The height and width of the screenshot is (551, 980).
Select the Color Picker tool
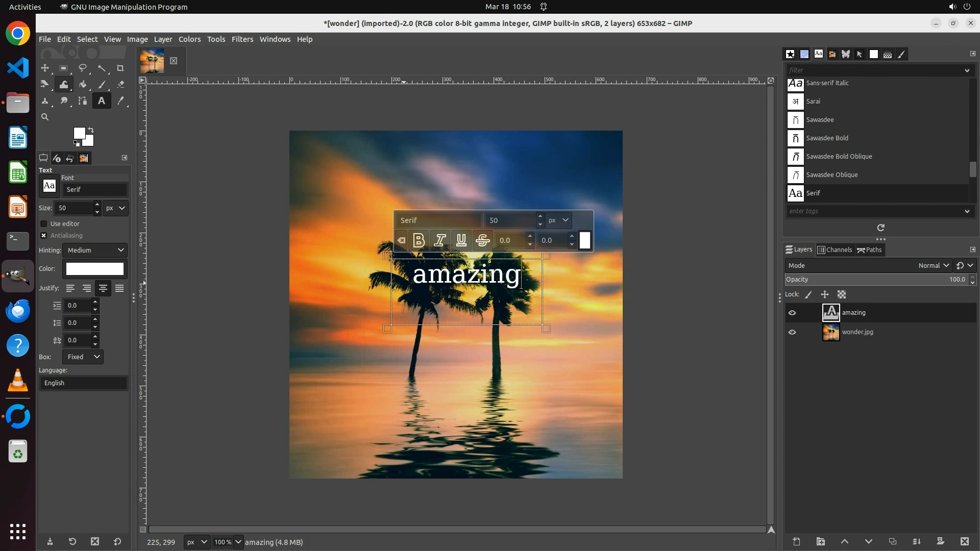click(x=121, y=101)
